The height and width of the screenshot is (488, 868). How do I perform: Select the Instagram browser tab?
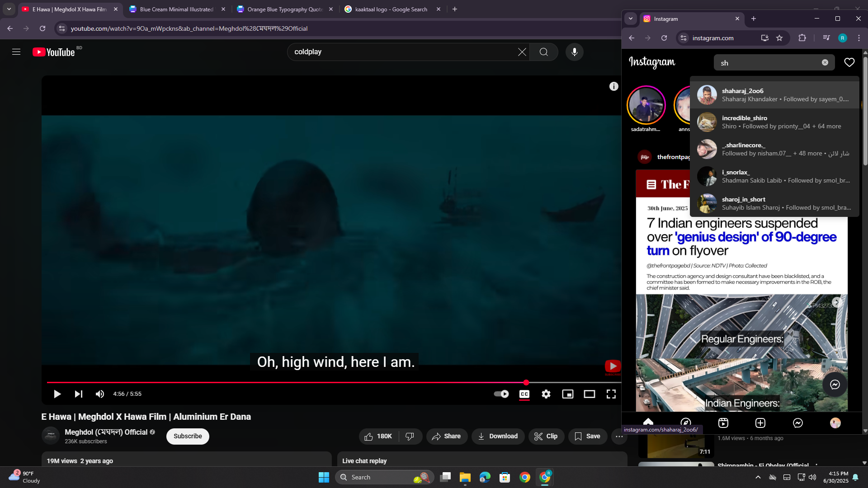click(692, 19)
